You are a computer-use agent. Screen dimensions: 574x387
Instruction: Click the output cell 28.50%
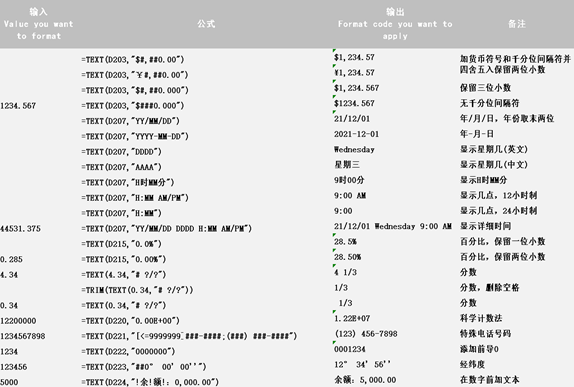[x=347, y=257]
